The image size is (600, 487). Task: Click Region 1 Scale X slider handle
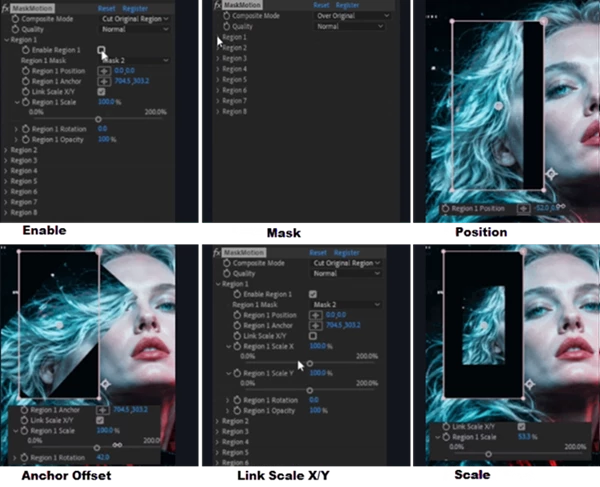pos(310,363)
